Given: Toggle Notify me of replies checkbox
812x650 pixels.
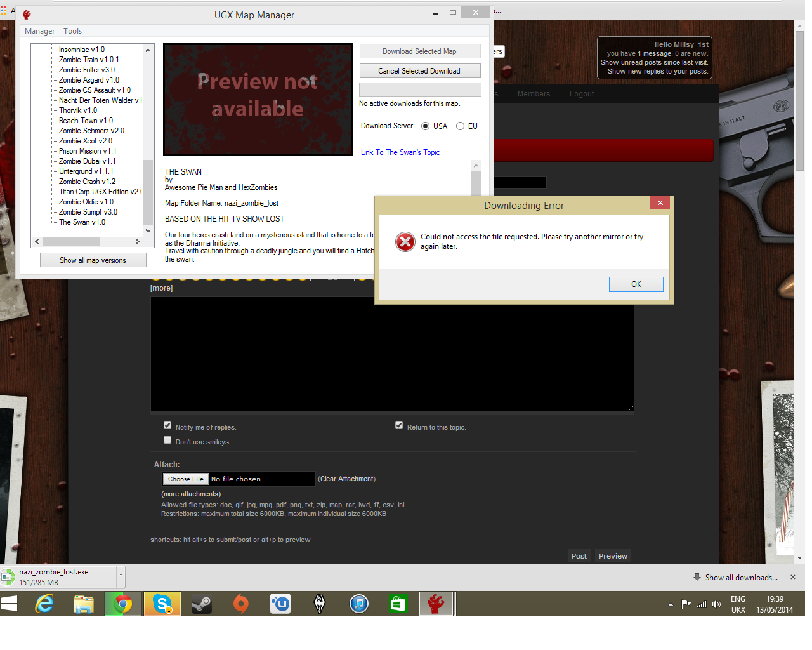Looking at the screenshot, I should tap(167, 425).
